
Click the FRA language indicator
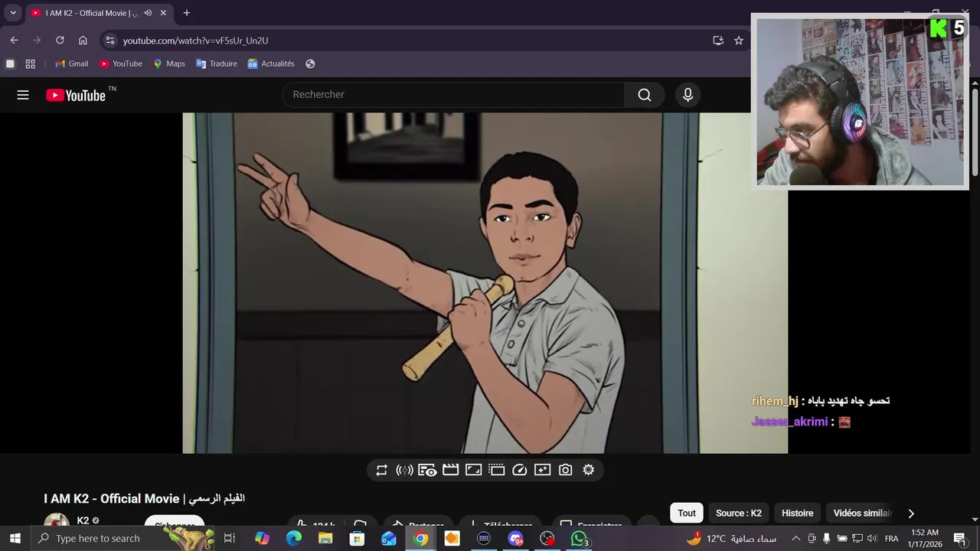coord(891,539)
